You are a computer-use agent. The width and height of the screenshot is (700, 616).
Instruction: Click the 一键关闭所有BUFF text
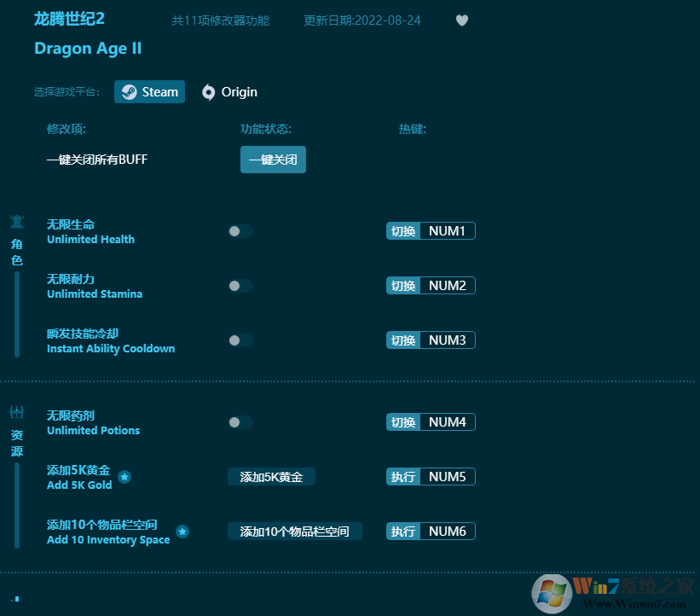(x=97, y=160)
